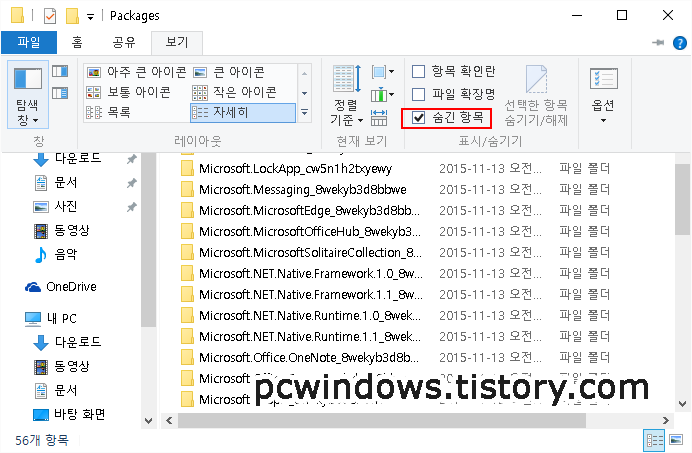Click Properties icon in quick access toolbar
The width and height of the screenshot is (692, 453).
[x=50, y=16]
